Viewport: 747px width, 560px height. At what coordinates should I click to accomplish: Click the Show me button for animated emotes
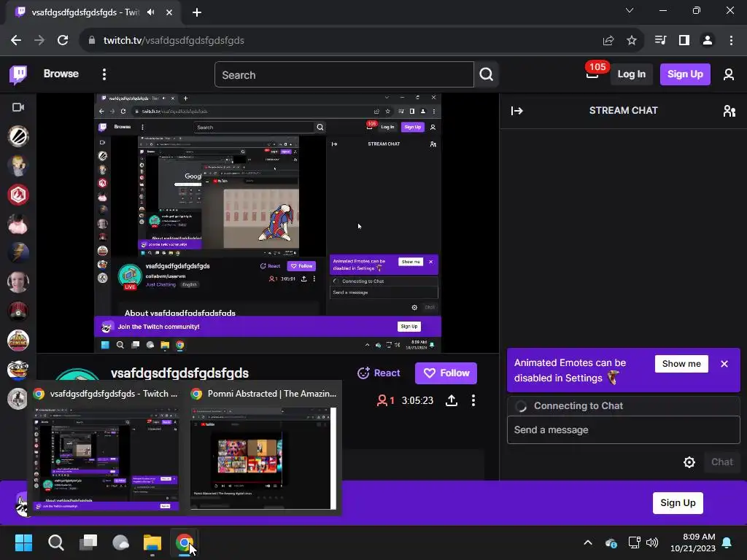tap(681, 364)
